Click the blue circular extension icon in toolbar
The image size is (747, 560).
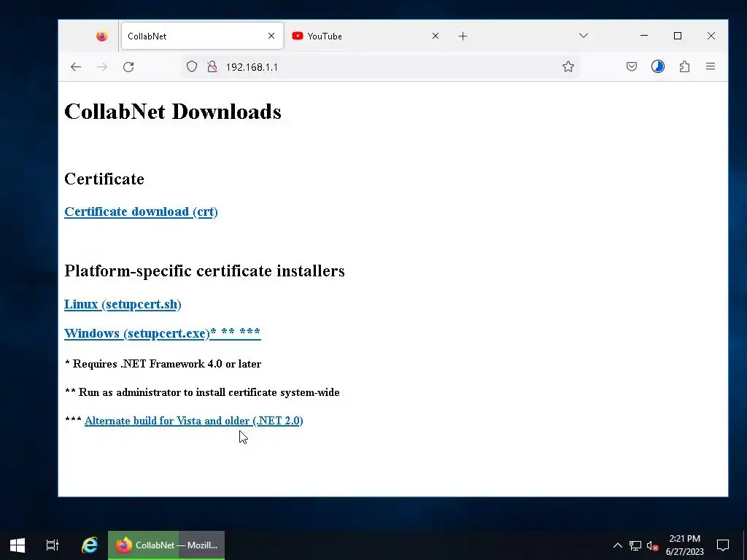pyautogui.click(x=658, y=66)
